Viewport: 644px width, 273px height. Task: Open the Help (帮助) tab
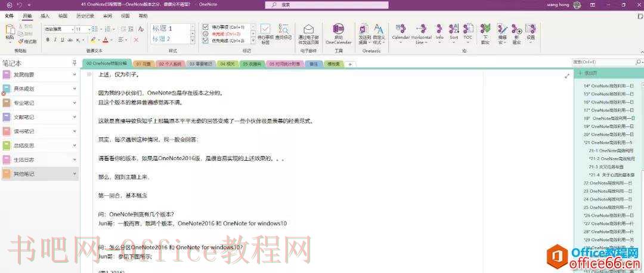pyautogui.click(x=143, y=16)
